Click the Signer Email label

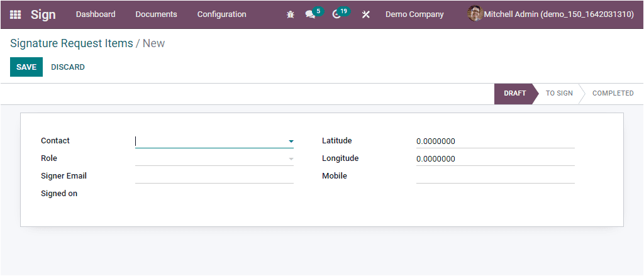tap(64, 176)
